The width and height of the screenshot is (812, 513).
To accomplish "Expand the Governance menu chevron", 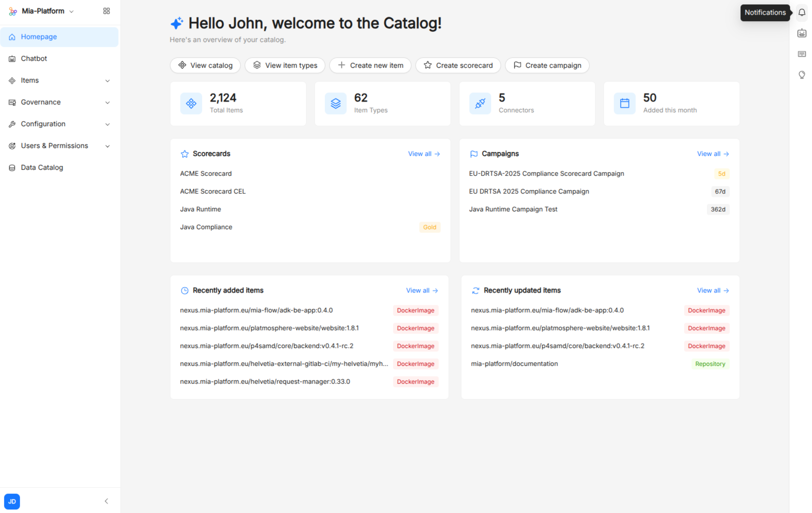I will click(x=108, y=102).
